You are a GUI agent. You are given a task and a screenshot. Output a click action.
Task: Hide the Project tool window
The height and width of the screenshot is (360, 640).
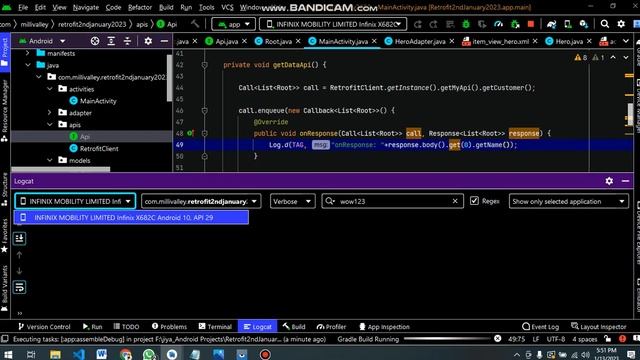[x=164, y=41]
